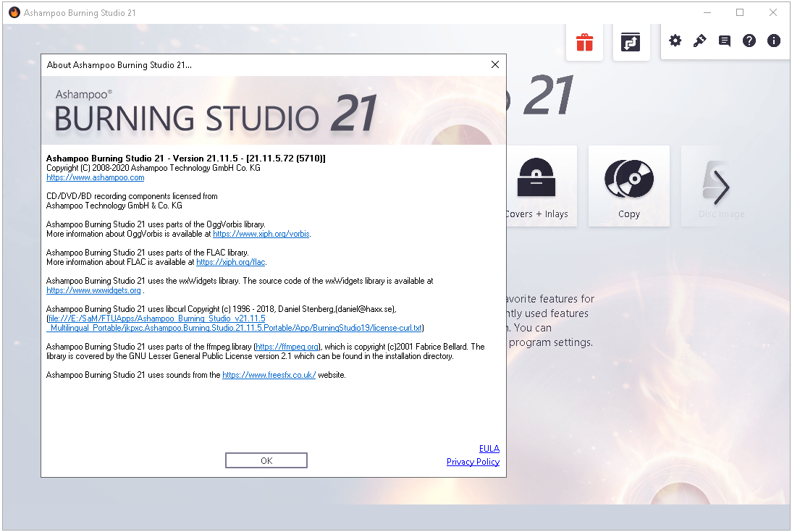The image size is (792, 532).
Task: Click the right chevron arrow next to Copy
Action: 721,187
